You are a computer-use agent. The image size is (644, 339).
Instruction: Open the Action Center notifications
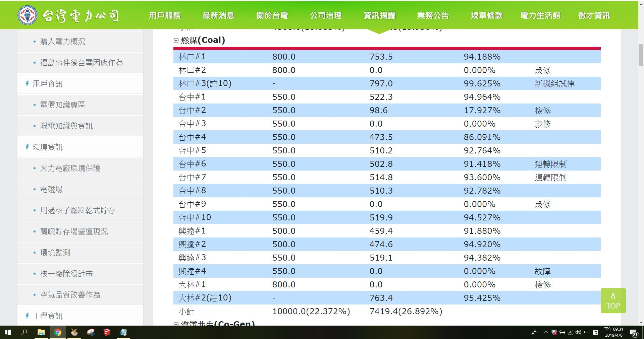(634, 333)
